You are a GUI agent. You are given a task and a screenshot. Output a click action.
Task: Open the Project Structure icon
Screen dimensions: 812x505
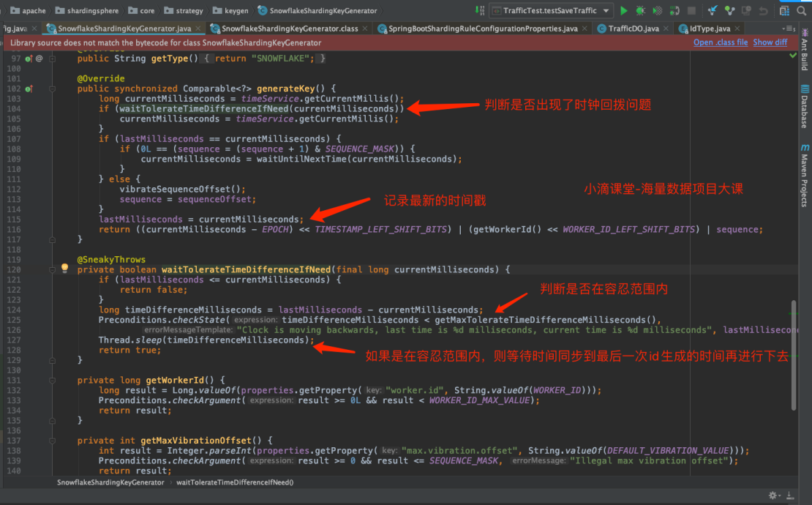(784, 10)
